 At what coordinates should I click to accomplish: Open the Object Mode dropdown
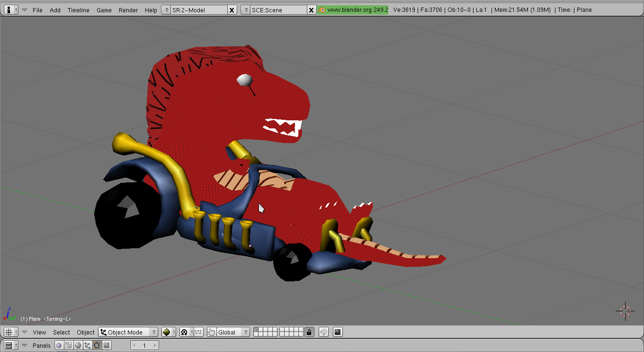click(128, 332)
